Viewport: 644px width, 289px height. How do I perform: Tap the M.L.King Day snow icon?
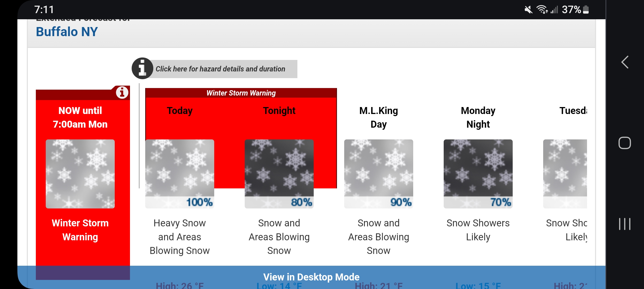pyautogui.click(x=379, y=174)
